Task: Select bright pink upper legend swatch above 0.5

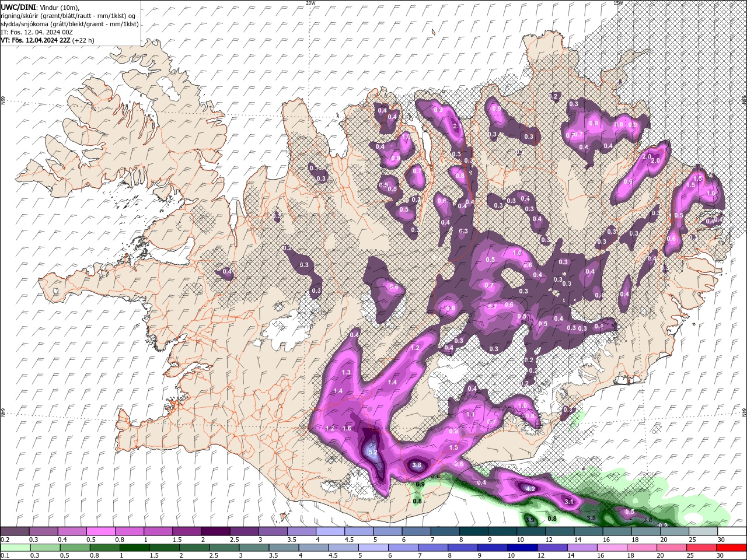Action: 101,531
